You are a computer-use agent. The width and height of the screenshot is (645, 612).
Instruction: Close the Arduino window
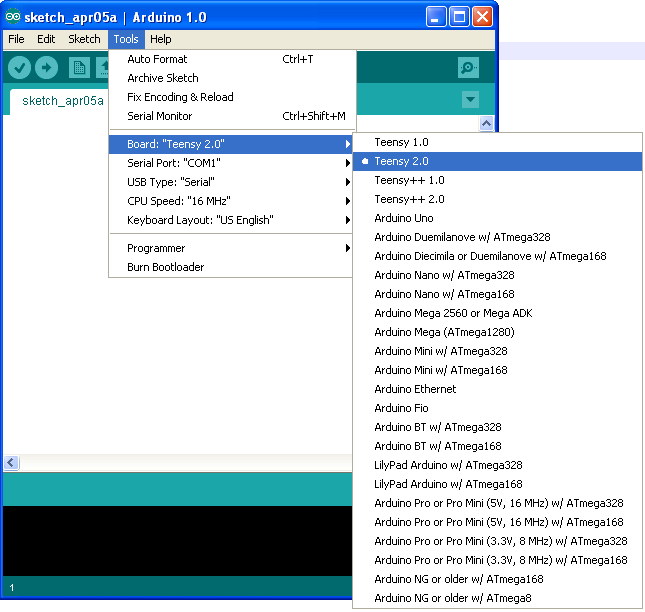(482, 17)
